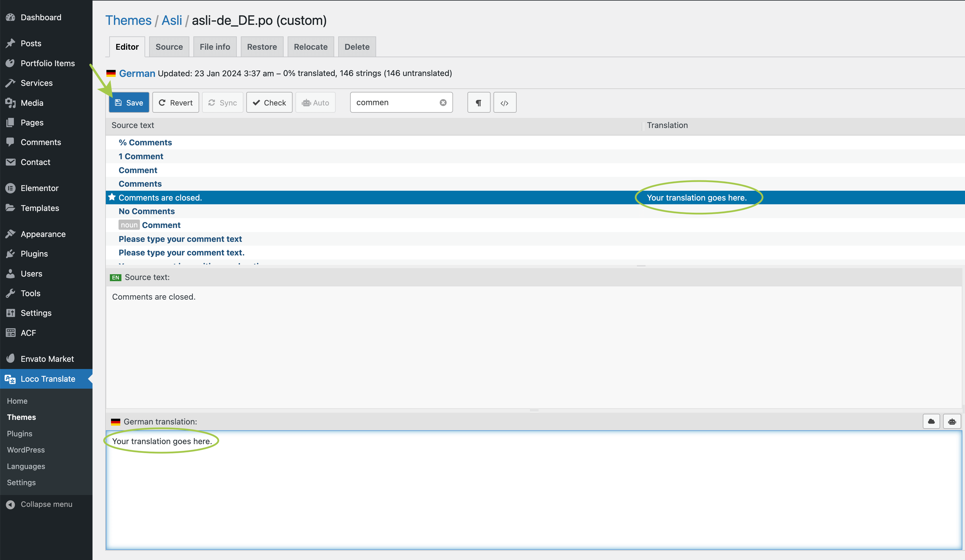Click the cloud suggestion icon
This screenshot has width=965, height=560.
coord(931,421)
